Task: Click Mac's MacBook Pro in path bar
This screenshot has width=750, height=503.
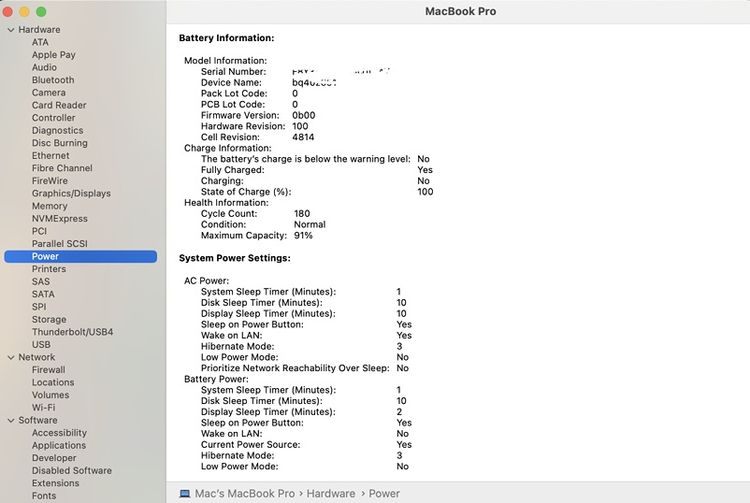Action: (x=245, y=493)
